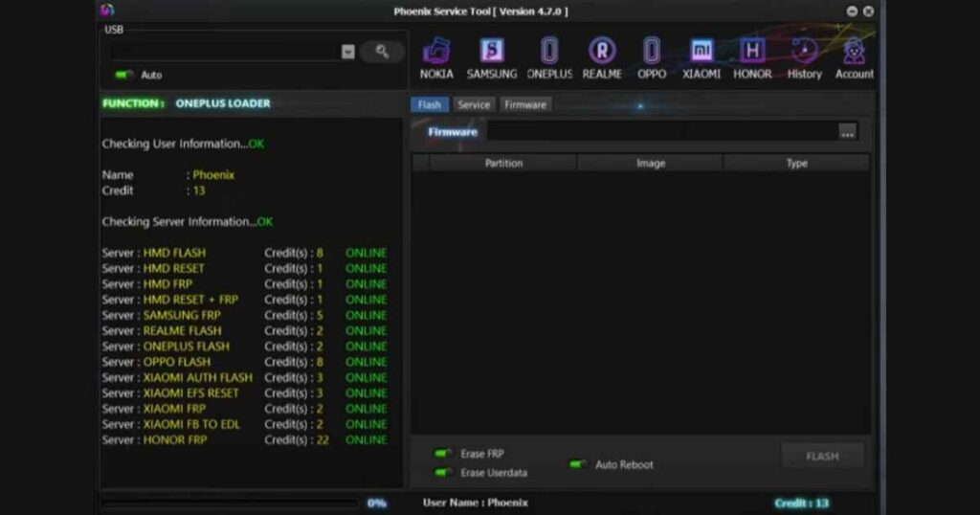Open the ONEPLUS module icon
The height and width of the screenshot is (515, 980).
click(549, 58)
